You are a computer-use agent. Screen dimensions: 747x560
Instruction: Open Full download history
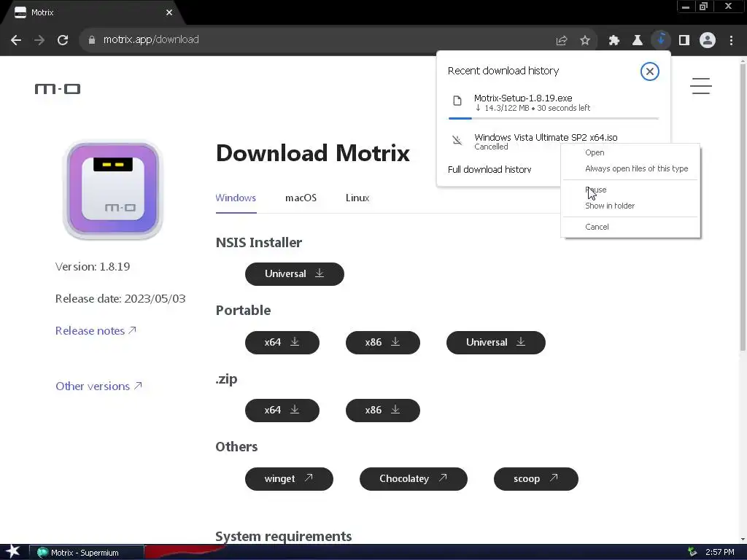click(x=489, y=169)
